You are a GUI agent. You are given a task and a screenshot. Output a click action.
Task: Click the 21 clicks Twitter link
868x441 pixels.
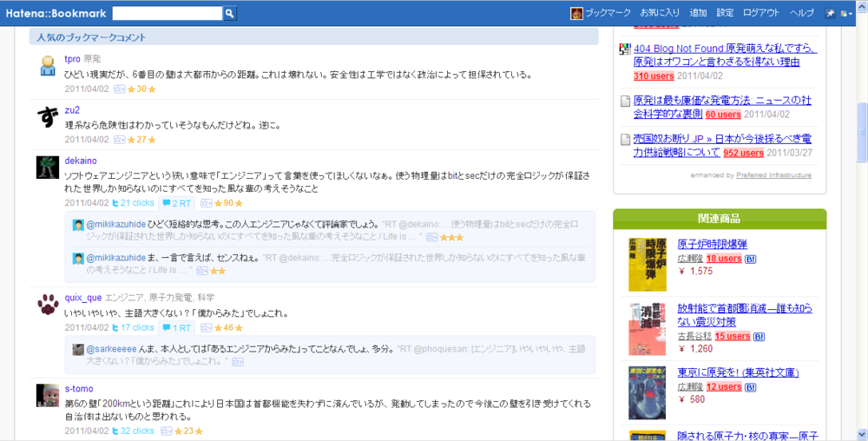tap(133, 203)
